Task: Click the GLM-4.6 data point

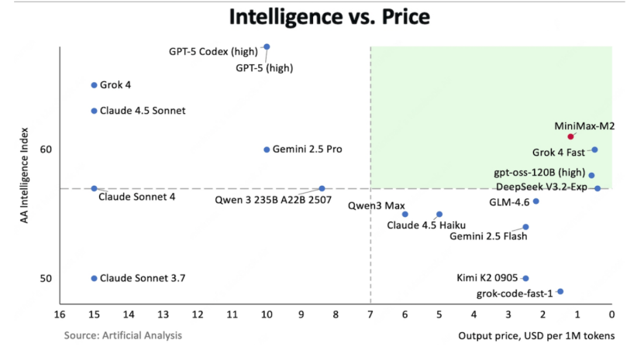Action: [x=536, y=201]
